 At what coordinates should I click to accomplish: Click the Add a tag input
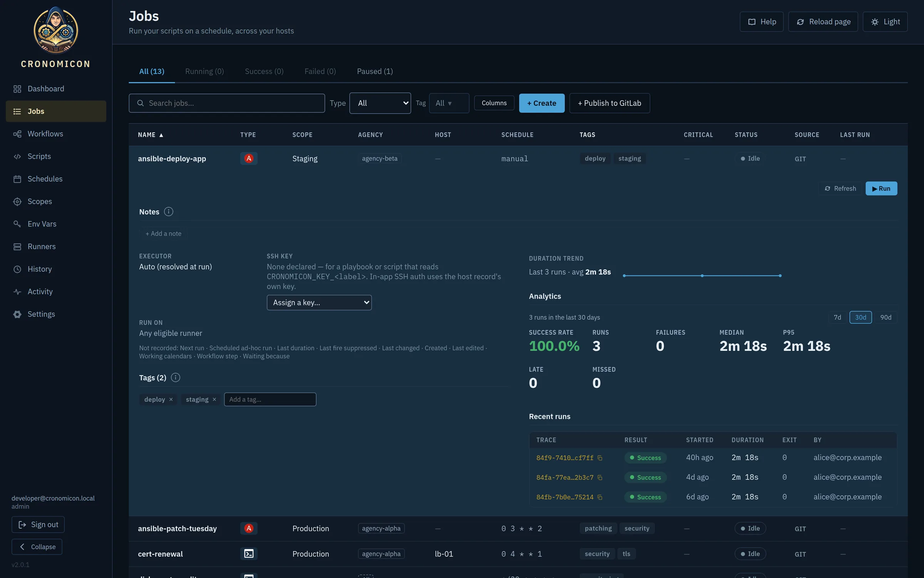click(270, 400)
